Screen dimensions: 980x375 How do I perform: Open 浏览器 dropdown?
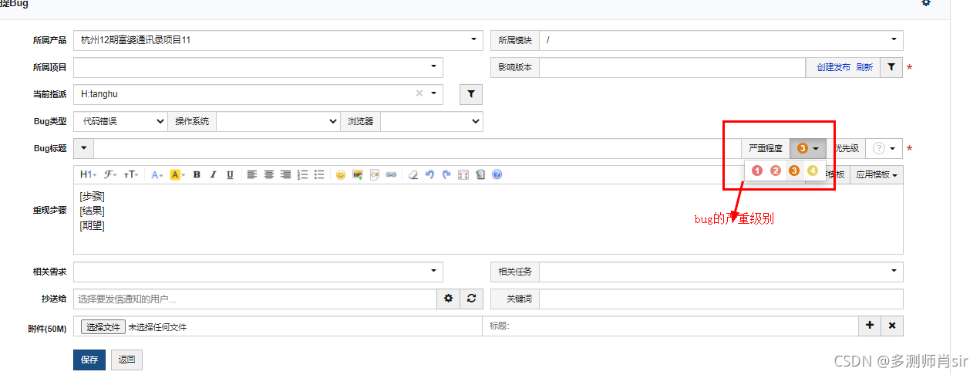432,121
